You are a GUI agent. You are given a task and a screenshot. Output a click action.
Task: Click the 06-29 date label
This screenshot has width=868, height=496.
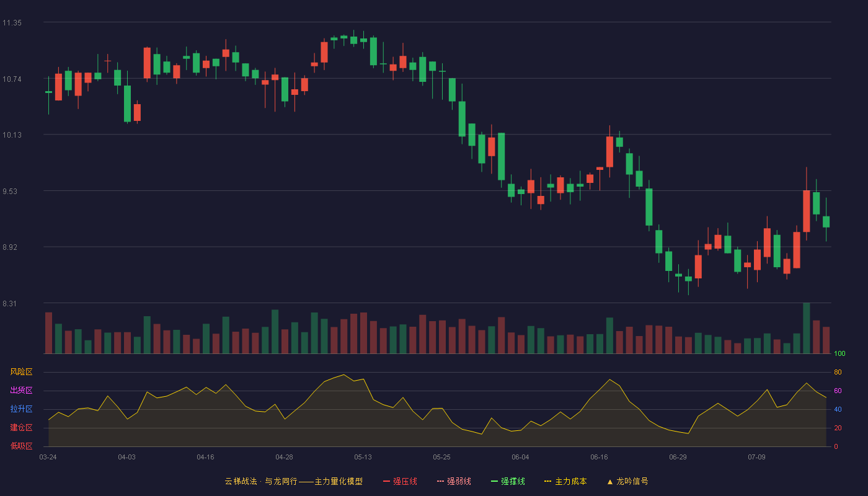678,457
